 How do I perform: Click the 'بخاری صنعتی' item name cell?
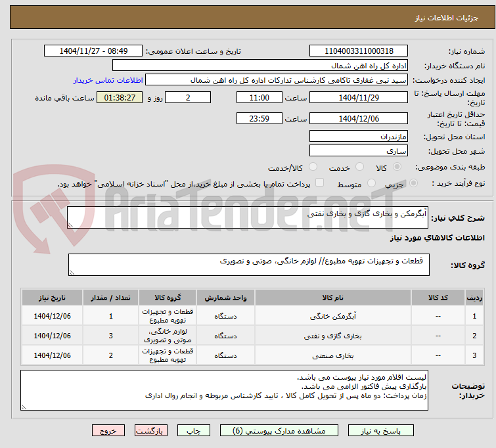[333, 355]
